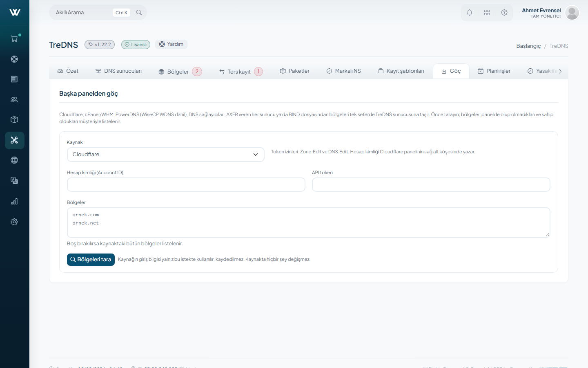This screenshot has height=368, width=588.
Task: Open the Yardım help button
Action: click(x=171, y=44)
